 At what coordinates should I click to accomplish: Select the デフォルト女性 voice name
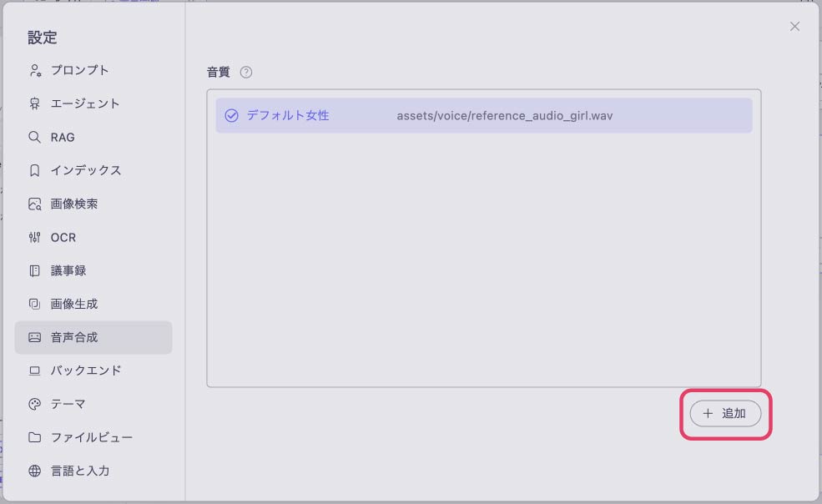click(x=288, y=115)
